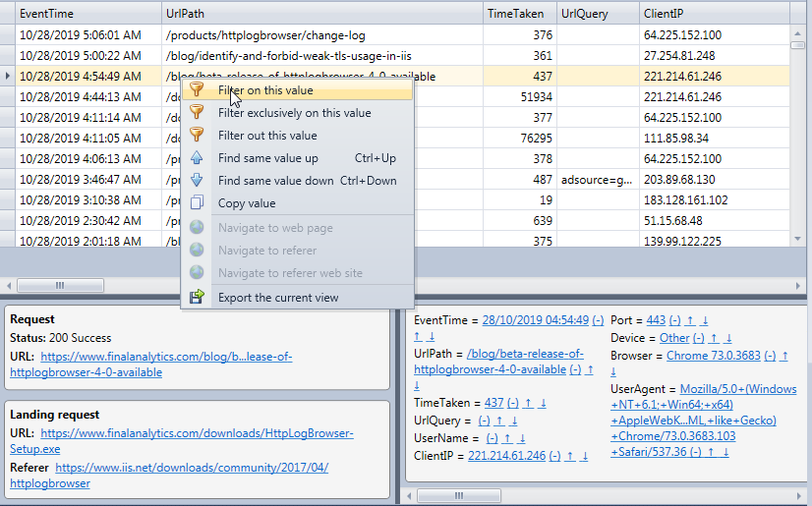Click grid horizontal scrollbar right arrow

(x=798, y=286)
